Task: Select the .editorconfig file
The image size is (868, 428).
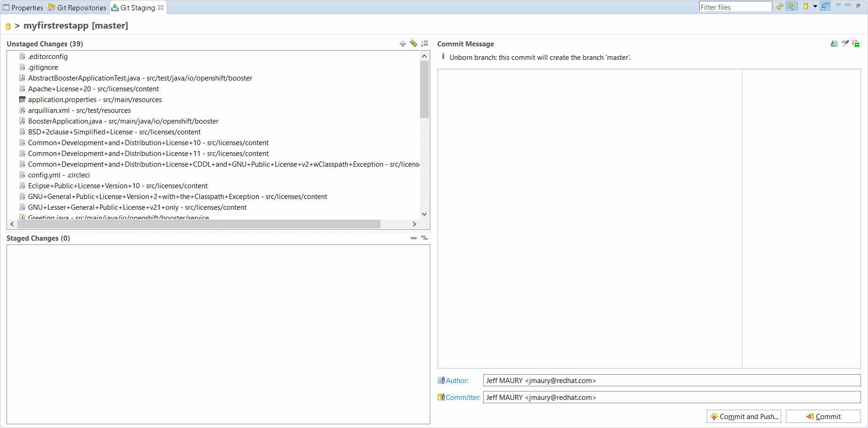Action: 48,57
